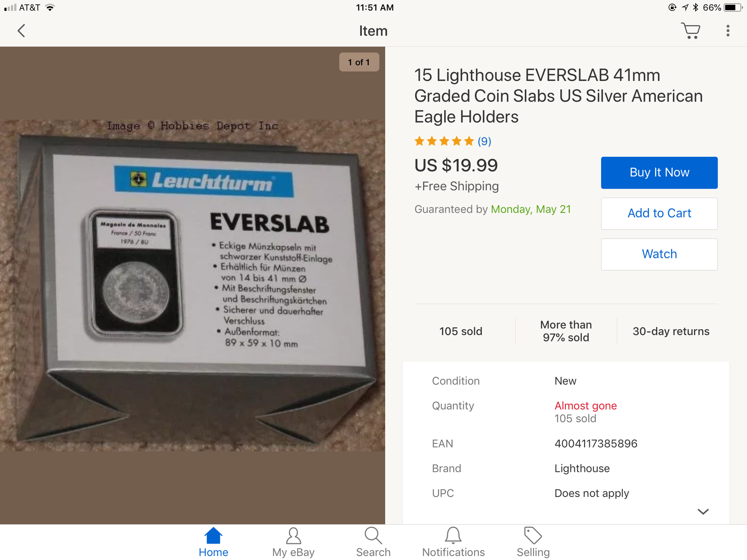Open the My eBay tab
This screenshot has height=560, width=747.
point(293,542)
